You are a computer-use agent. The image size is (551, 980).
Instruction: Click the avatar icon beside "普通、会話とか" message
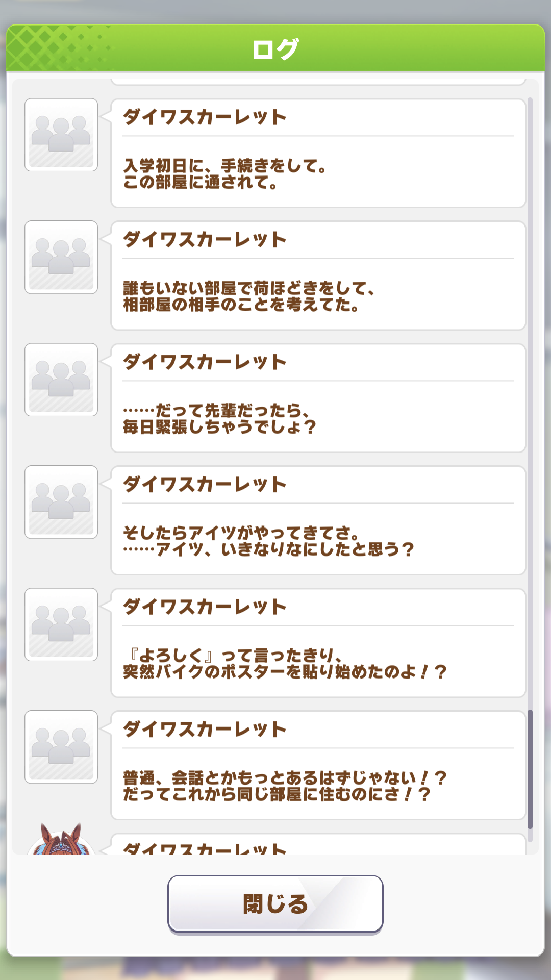point(61,747)
